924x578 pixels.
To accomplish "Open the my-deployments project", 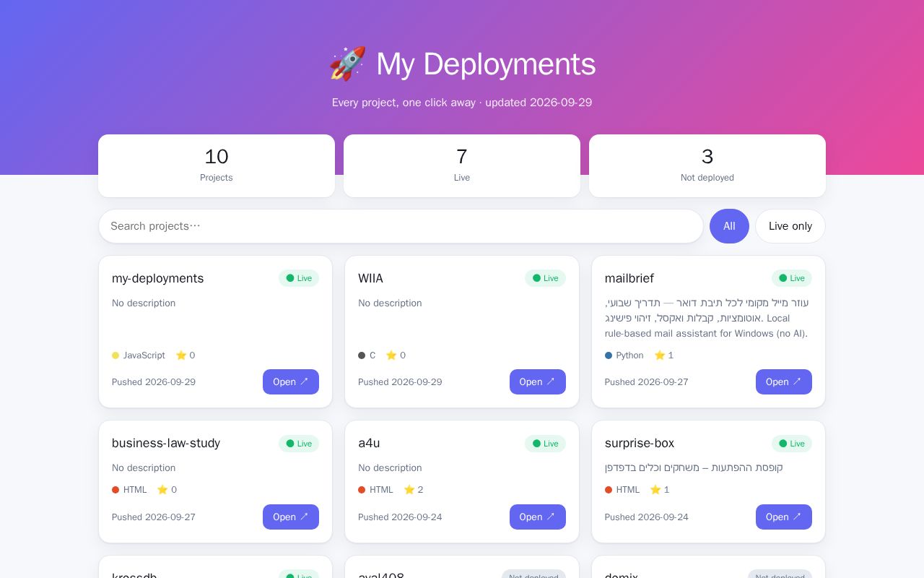I will tap(291, 382).
